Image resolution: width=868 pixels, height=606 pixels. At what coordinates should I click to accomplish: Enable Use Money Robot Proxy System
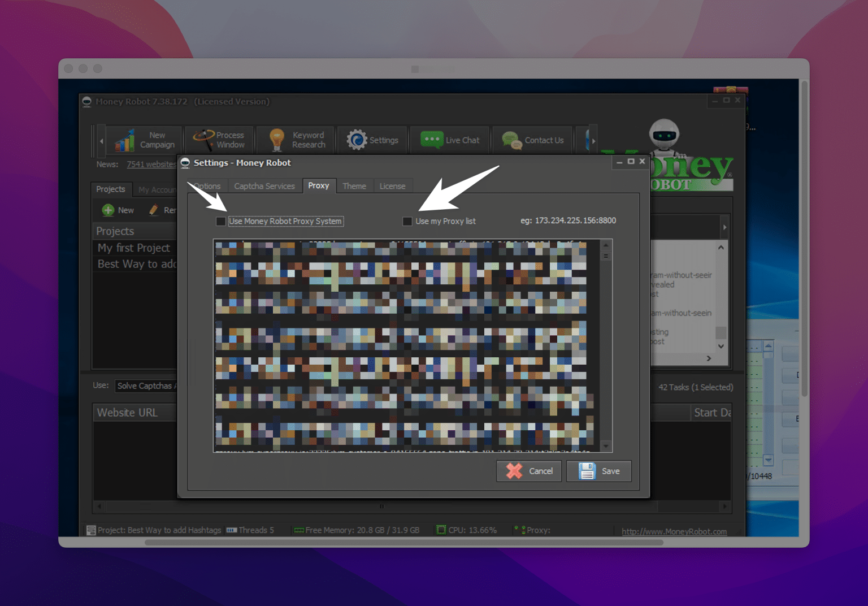coord(221,221)
